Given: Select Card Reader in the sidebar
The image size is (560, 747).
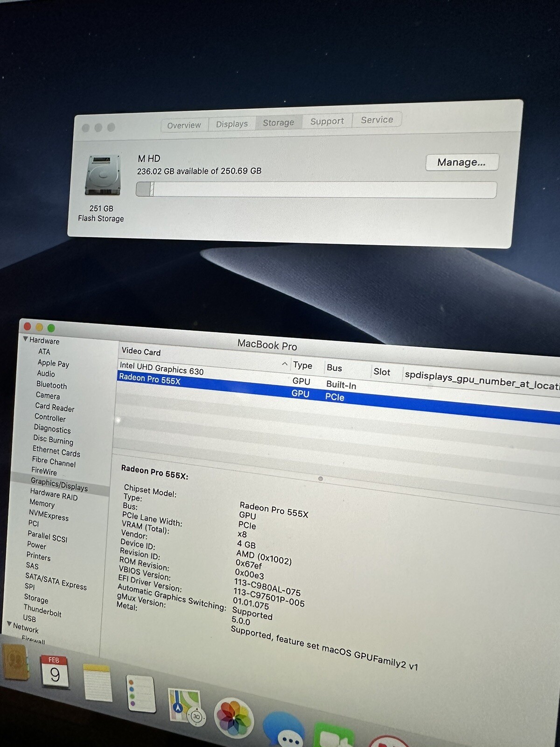Looking at the screenshot, I should pyautogui.click(x=55, y=407).
